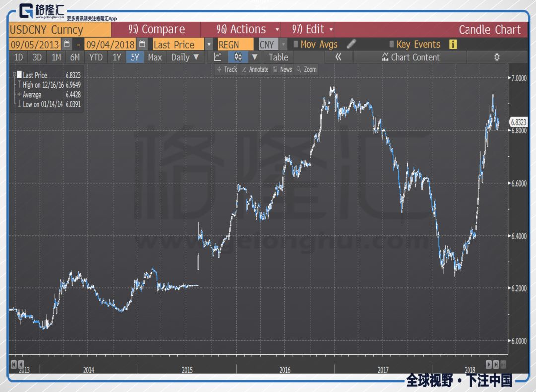The width and height of the screenshot is (536, 392).
Task: Expand the Last Price field dropdown
Action: click(x=209, y=45)
